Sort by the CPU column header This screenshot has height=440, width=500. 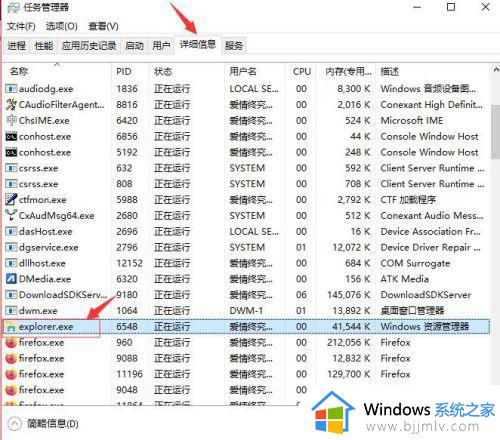tap(301, 71)
